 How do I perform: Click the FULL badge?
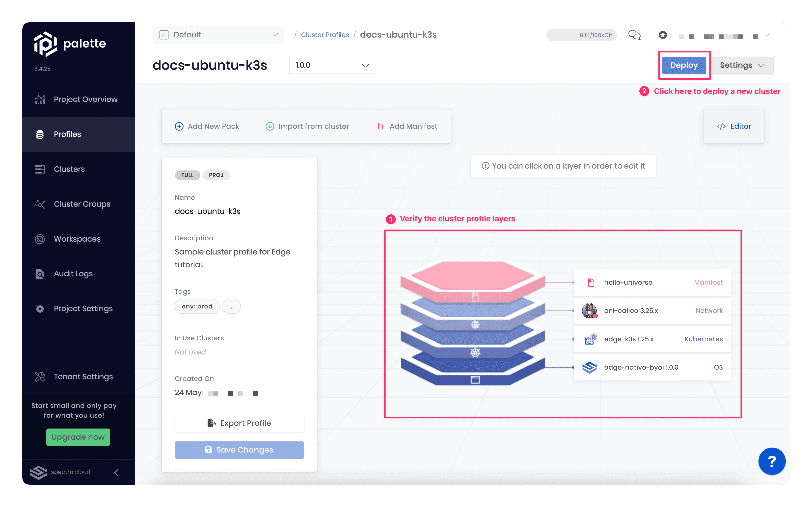187,175
